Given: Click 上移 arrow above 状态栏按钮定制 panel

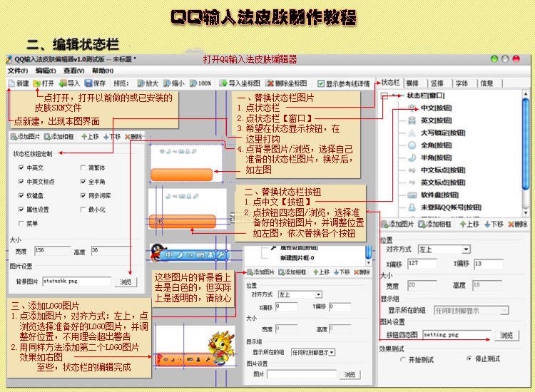Looking at the screenshot, I should pyautogui.click(x=84, y=137).
